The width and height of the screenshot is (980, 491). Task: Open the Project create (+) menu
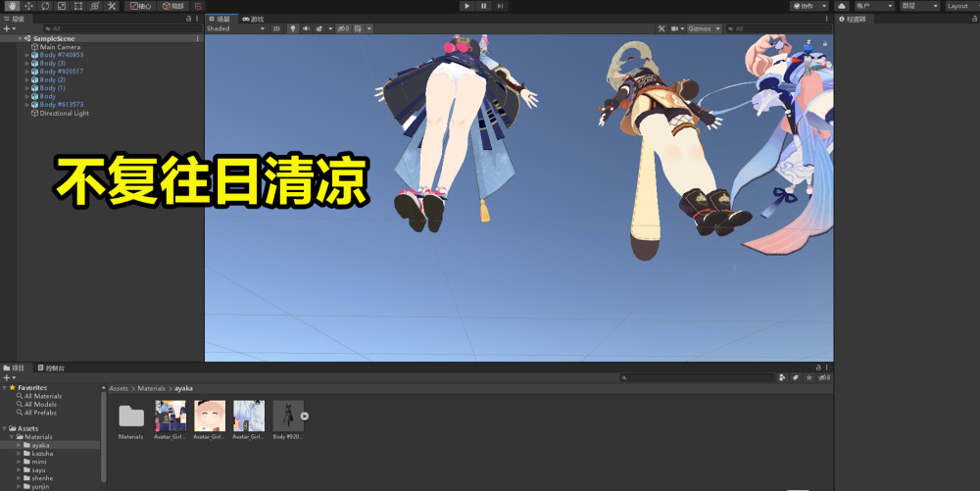point(10,377)
